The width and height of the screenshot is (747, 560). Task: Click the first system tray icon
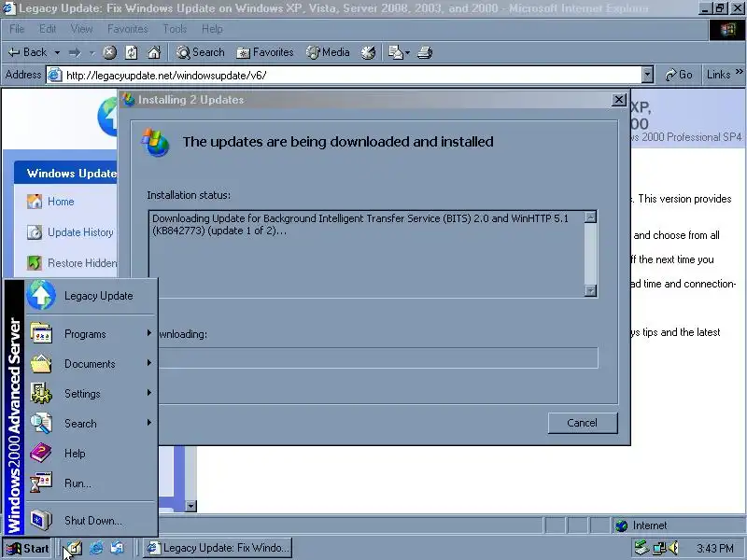[641, 548]
